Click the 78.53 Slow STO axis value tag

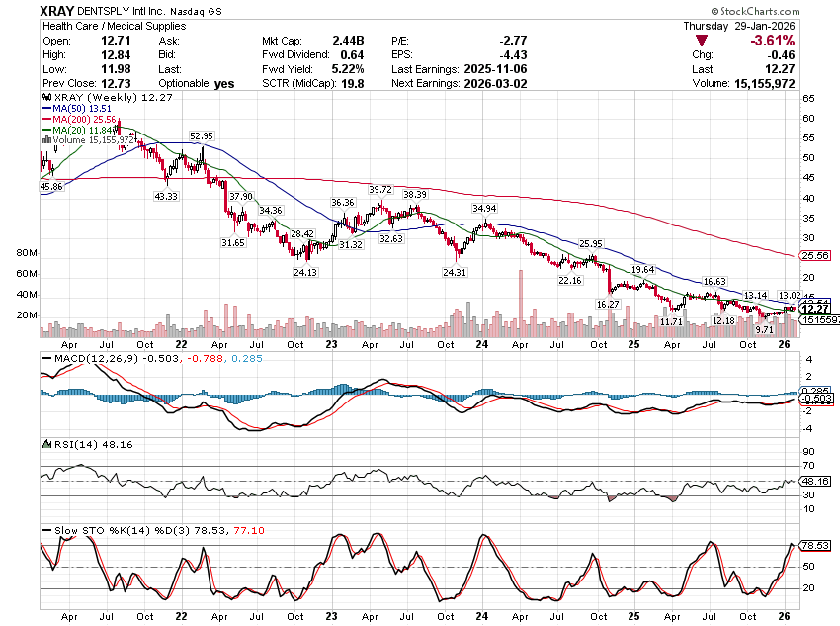click(813, 545)
